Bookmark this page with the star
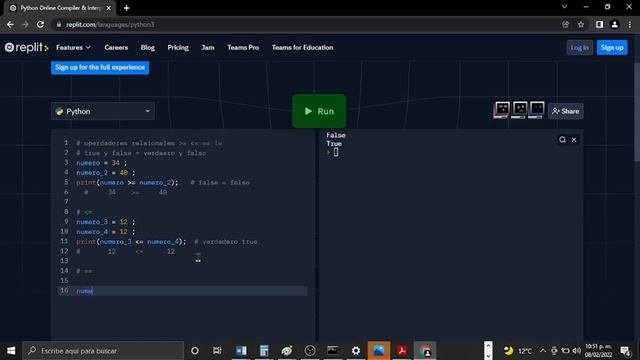Viewport: 640px width, 360px height. 581,24
